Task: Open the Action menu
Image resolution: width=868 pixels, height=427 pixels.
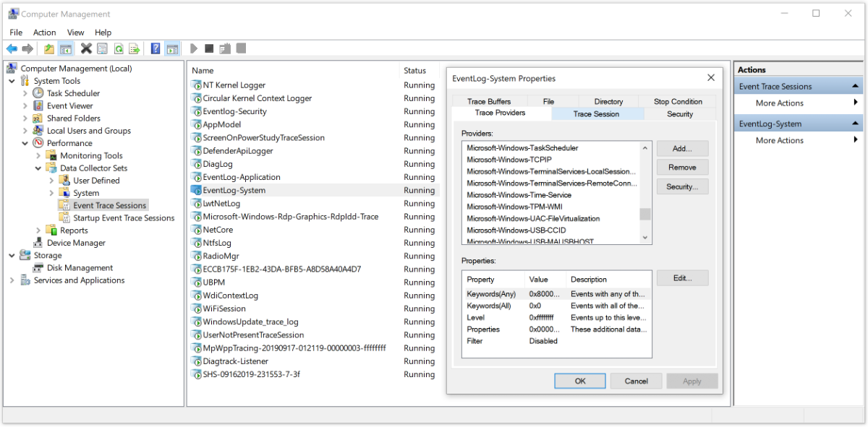Action: 44,33
